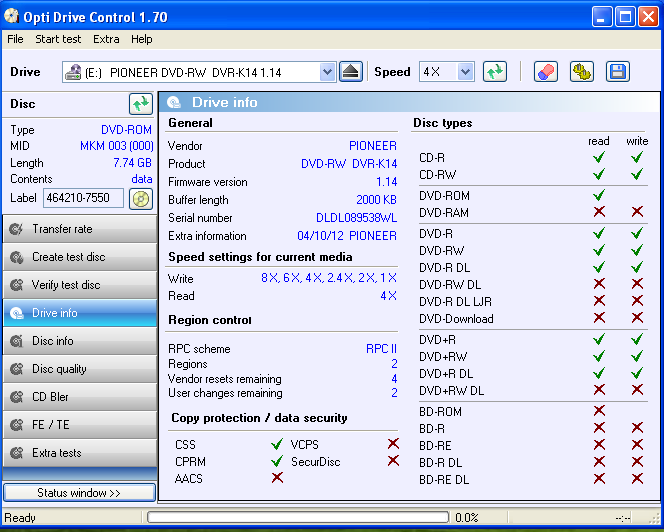Viewport: 664px width, 532px height.
Task: Click the disc label icon beside Label field
Action: [141, 198]
